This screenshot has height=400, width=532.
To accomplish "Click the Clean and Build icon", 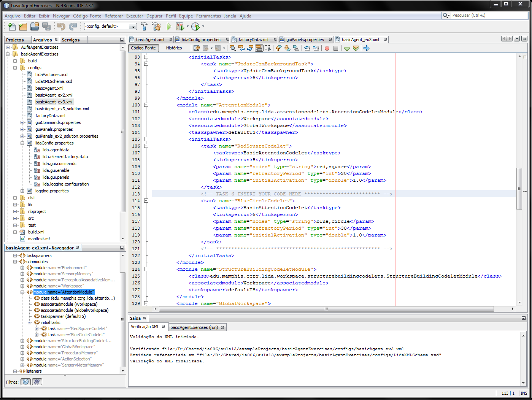I will click(x=156, y=26).
